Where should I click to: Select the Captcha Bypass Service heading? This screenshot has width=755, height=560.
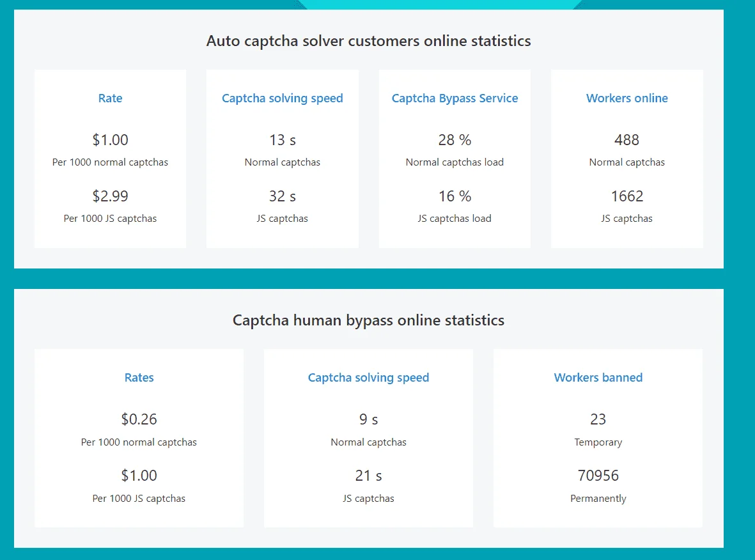click(455, 98)
